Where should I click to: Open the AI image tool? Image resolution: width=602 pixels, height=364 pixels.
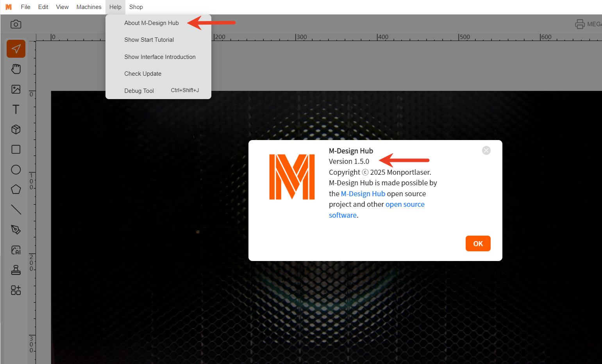click(x=16, y=250)
